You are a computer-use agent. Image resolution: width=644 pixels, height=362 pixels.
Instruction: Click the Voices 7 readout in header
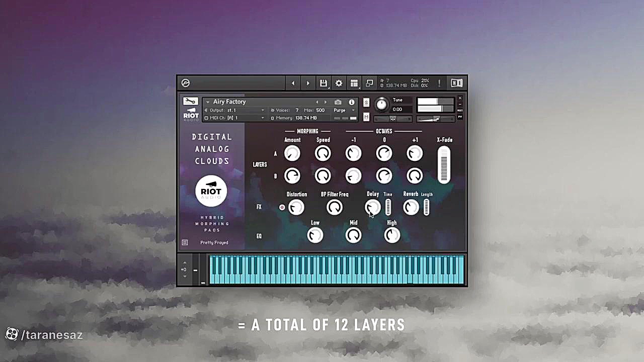coord(285,110)
